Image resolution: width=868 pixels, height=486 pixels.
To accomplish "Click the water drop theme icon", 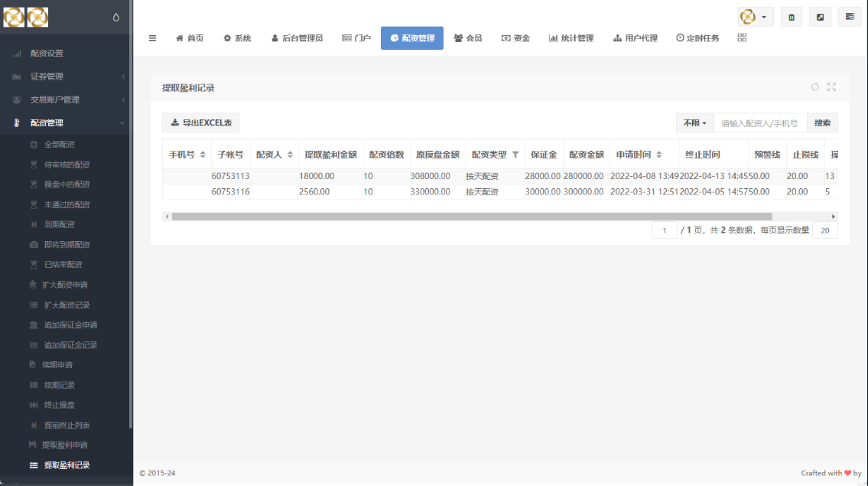I will 115,17.
